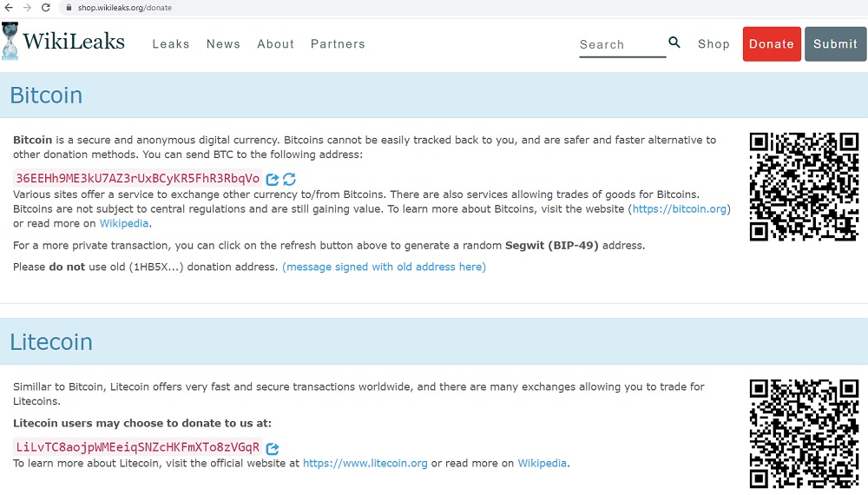Visit the Shop link in the header
Screen dimensions: 868x495
[x=713, y=44]
